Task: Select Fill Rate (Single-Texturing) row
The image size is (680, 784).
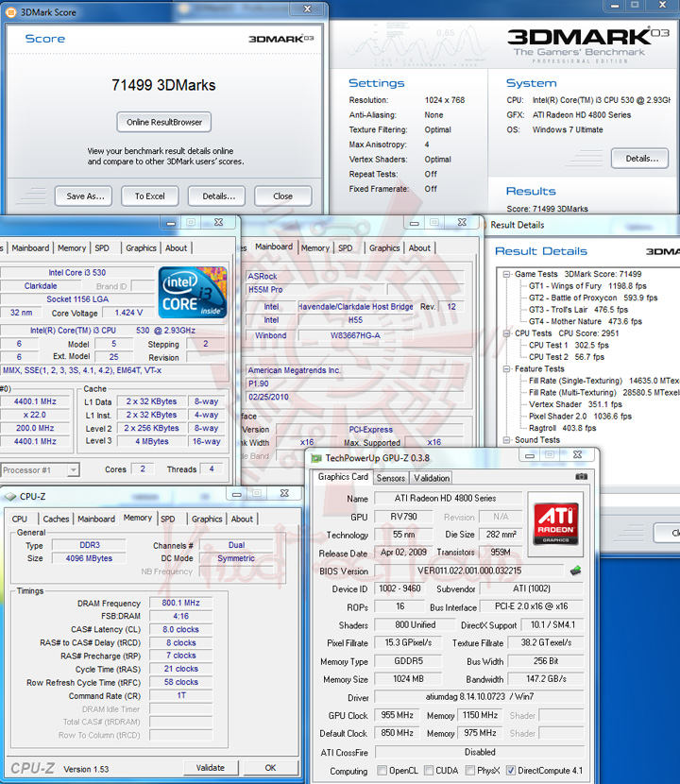Action: click(x=604, y=381)
